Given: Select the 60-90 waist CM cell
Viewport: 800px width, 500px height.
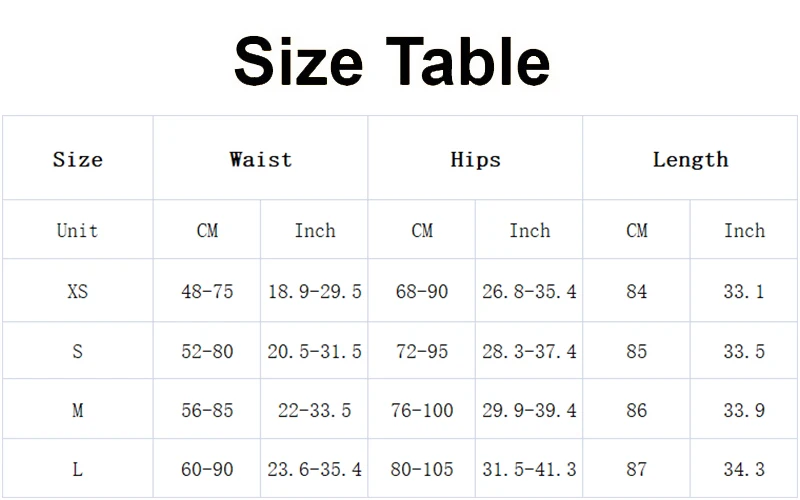Looking at the screenshot, I should tap(207, 469).
